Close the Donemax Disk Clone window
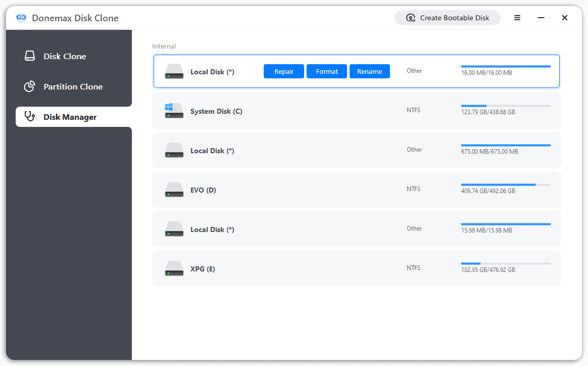Image resolution: width=588 pixels, height=366 pixels. tap(565, 18)
